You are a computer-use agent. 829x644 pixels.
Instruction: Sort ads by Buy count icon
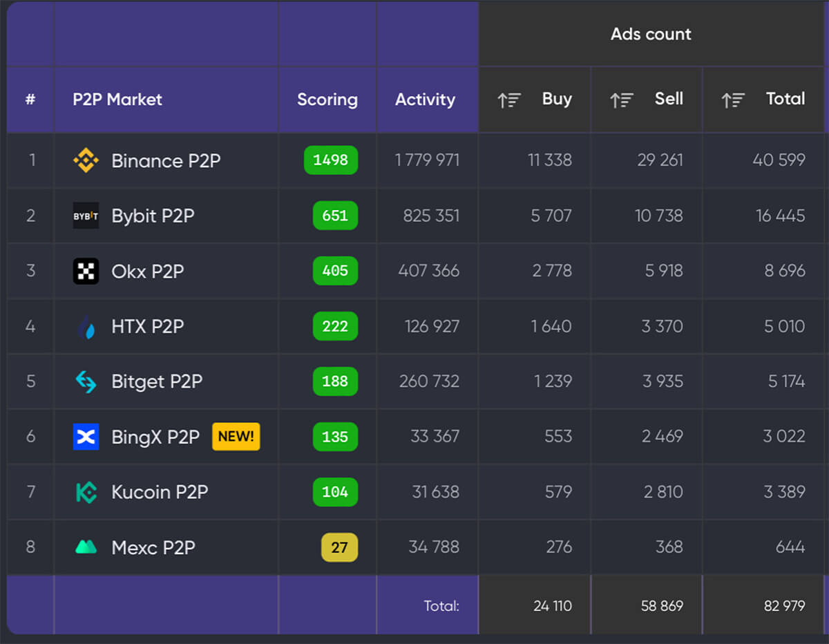pyautogui.click(x=509, y=100)
